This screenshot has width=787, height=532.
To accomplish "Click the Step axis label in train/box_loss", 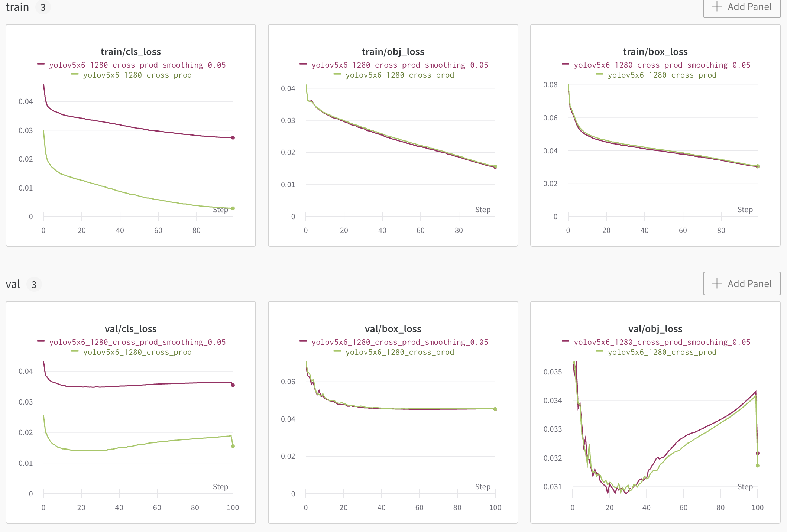I will [745, 209].
